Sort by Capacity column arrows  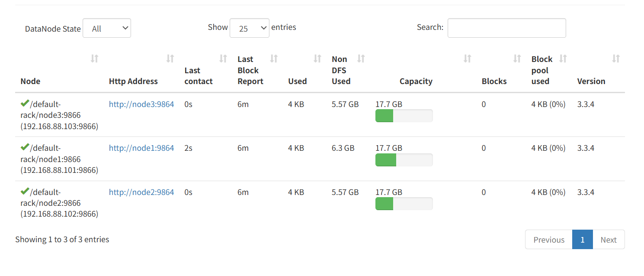(467, 58)
